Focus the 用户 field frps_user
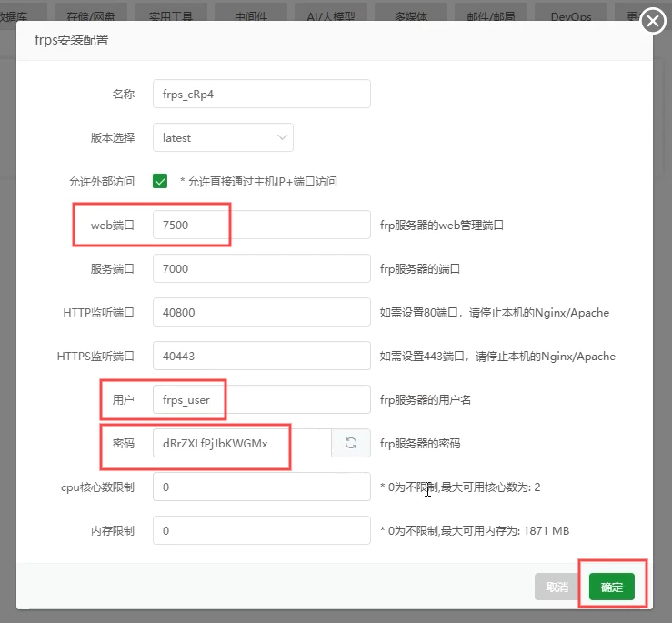672x623 pixels. pos(261,399)
